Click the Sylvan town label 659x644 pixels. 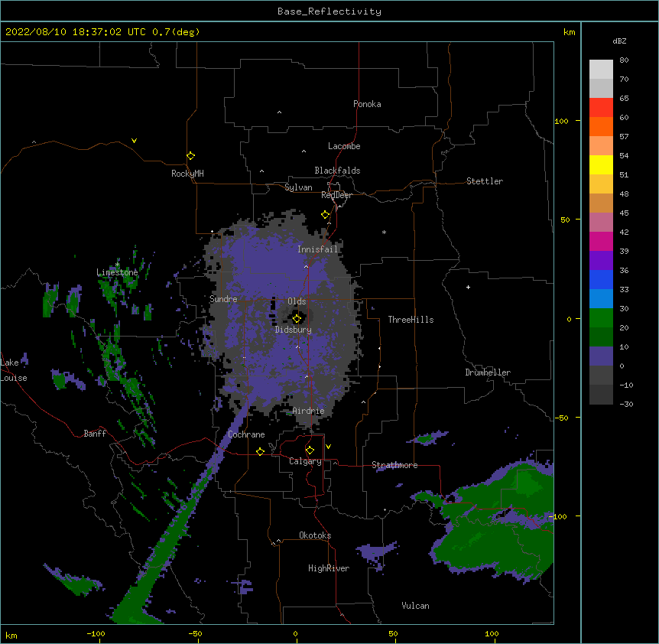click(298, 187)
